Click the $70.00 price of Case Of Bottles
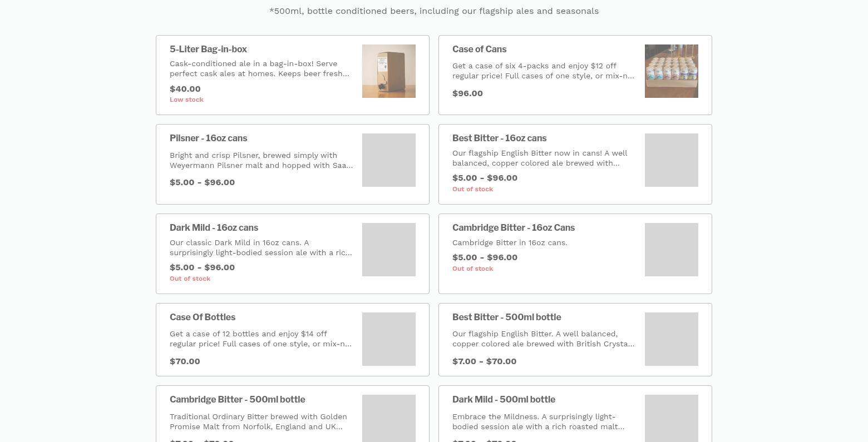The height and width of the screenshot is (442, 868). (185, 361)
